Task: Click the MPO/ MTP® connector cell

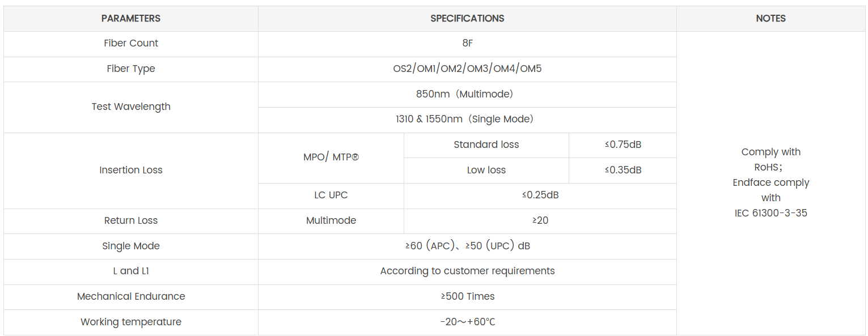Action: pyautogui.click(x=331, y=158)
